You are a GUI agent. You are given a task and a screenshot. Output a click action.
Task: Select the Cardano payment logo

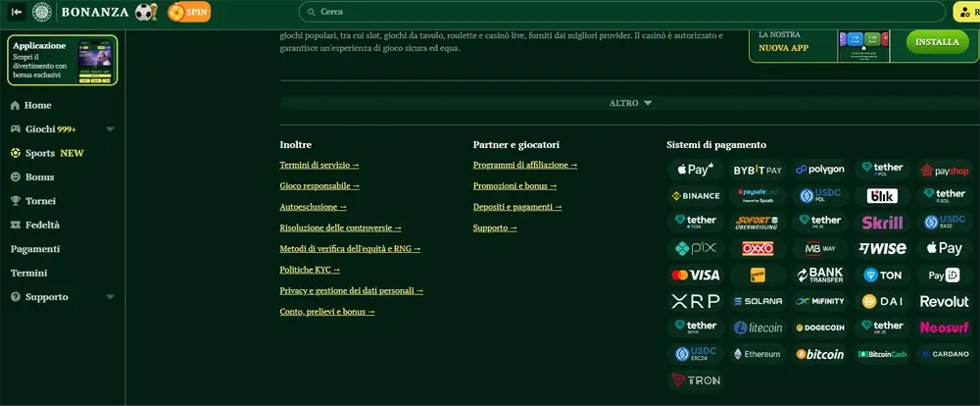tap(945, 354)
